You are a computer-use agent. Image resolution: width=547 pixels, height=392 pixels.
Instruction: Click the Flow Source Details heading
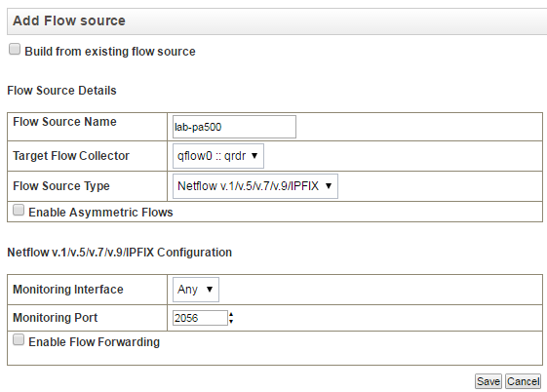61,91
